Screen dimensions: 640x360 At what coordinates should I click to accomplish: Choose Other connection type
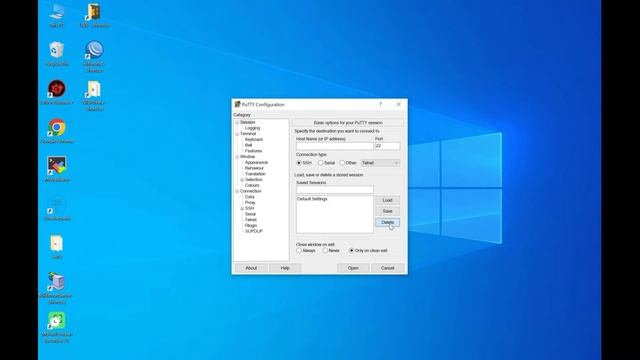coord(342,163)
